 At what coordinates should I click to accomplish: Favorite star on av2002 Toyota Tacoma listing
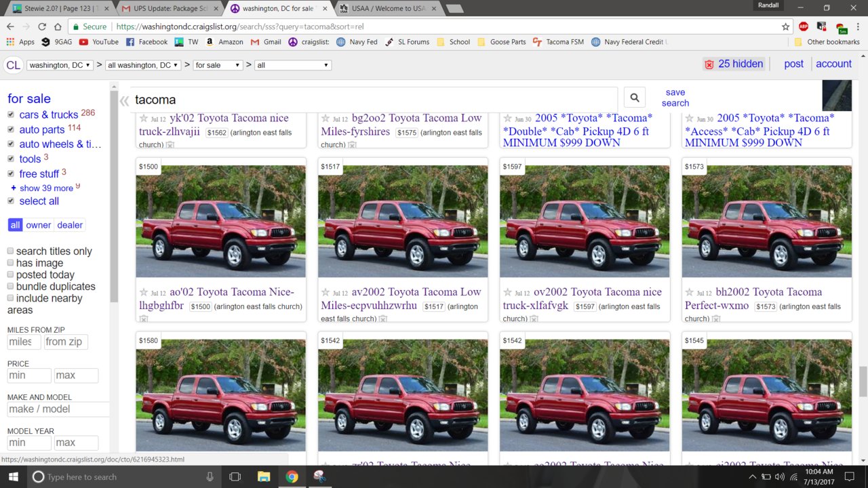click(x=325, y=292)
